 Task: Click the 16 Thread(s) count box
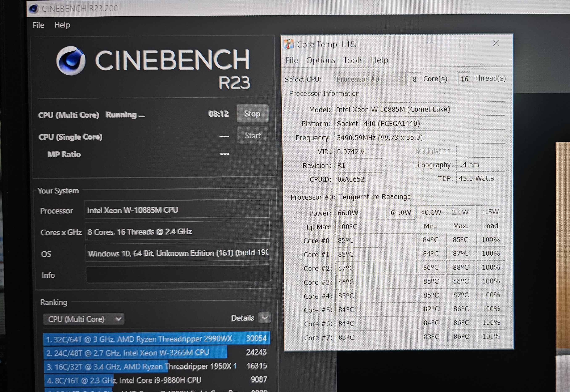click(x=464, y=79)
